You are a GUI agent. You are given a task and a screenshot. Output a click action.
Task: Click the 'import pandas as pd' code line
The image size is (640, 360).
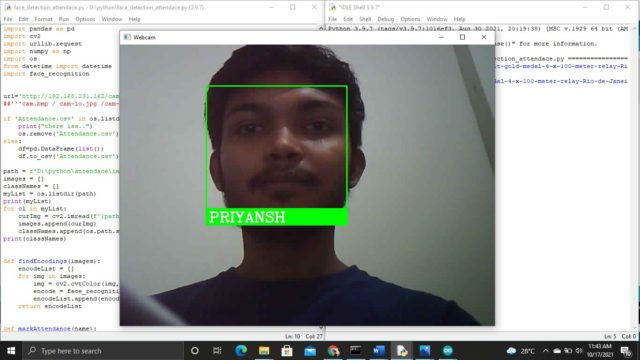point(39,29)
